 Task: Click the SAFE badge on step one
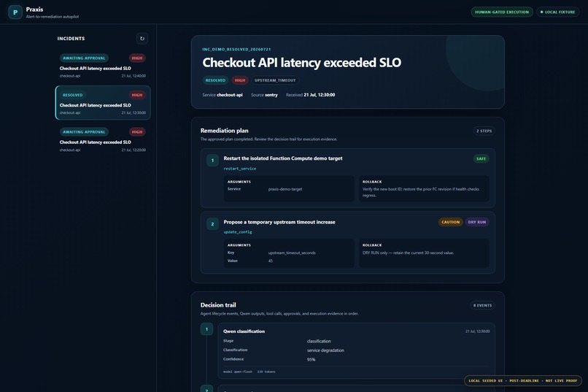[x=481, y=158]
